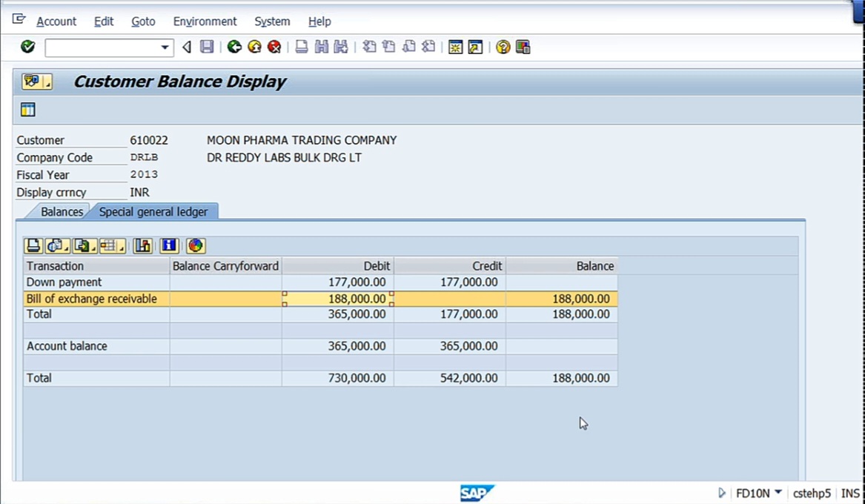The image size is (865, 504).
Task: Click the title bar button beside Customer Balance Display
Action: click(x=37, y=82)
